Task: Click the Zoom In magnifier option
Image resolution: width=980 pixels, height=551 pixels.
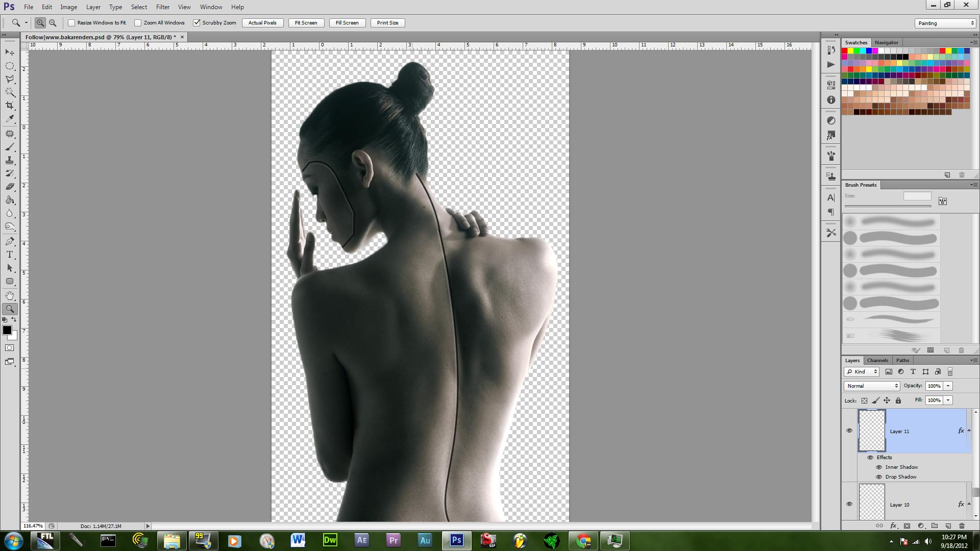Action: 40,23
